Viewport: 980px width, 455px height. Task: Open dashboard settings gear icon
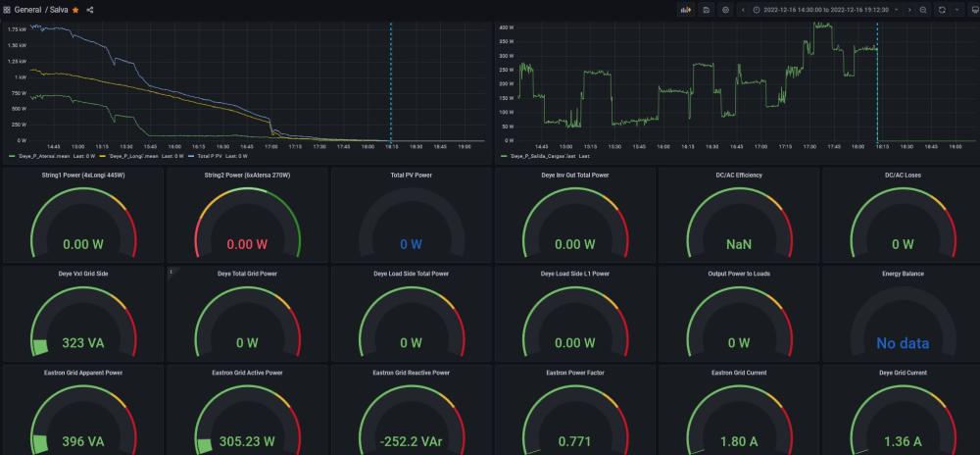725,10
